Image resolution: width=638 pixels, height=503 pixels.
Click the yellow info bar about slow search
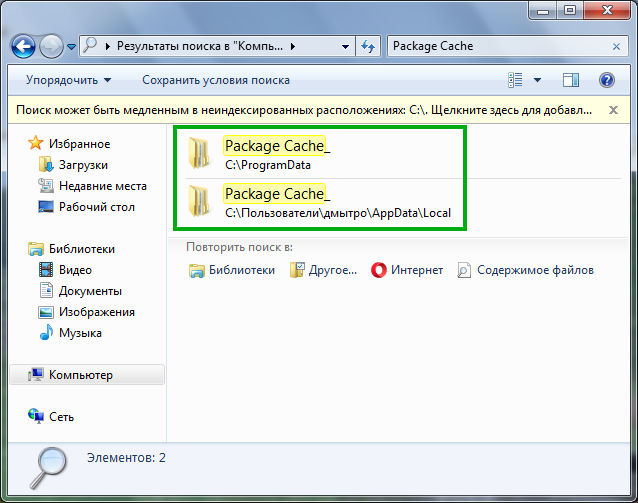[304, 110]
